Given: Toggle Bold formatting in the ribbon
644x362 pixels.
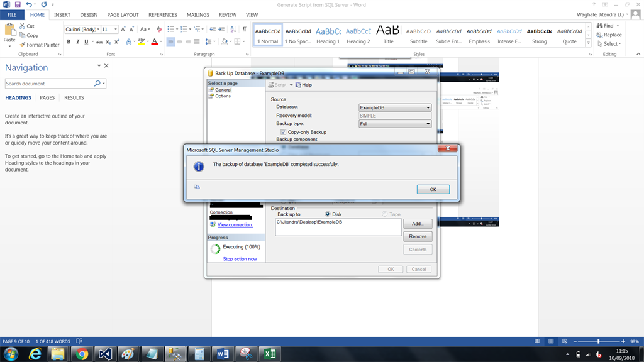Looking at the screenshot, I should pos(69,42).
